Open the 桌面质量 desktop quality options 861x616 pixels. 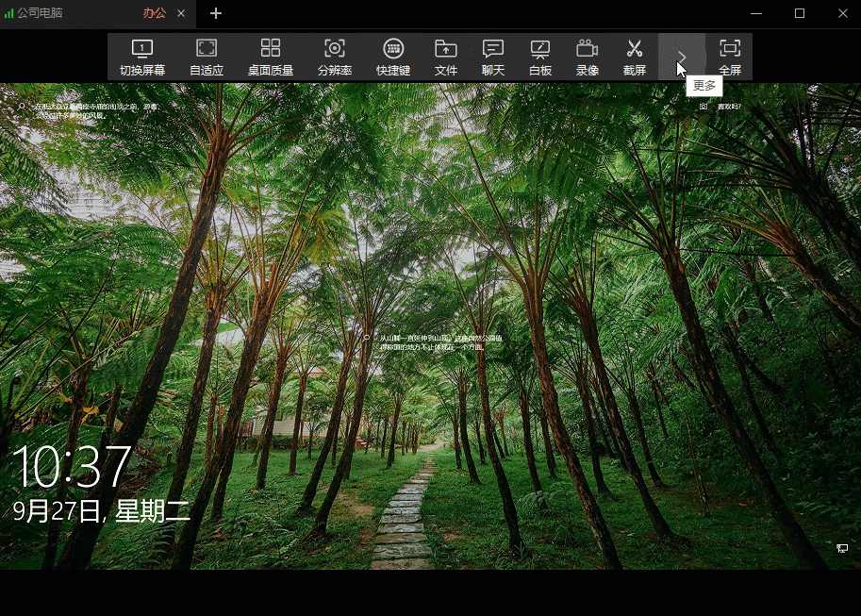click(x=271, y=58)
